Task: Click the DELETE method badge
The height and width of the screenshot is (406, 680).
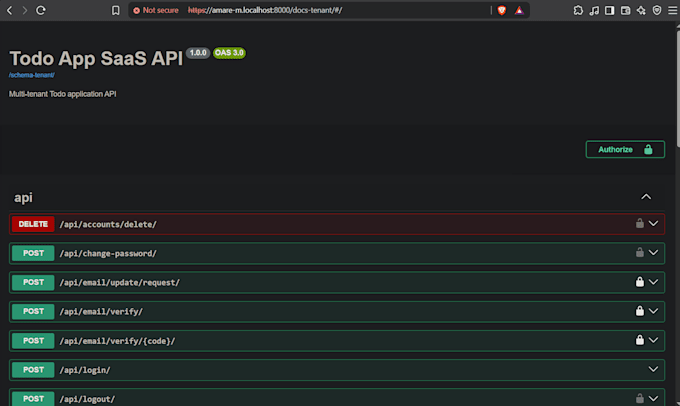Action: pos(33,224)
